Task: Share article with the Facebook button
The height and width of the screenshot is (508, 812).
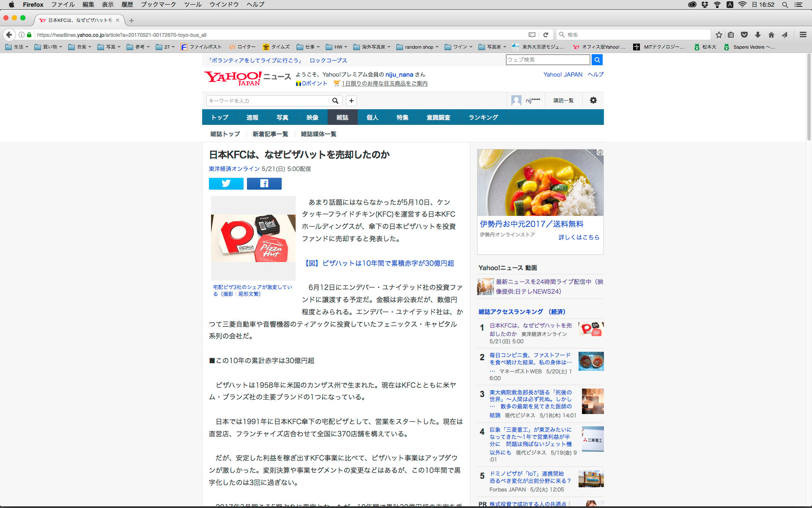Action: point(264,183)
